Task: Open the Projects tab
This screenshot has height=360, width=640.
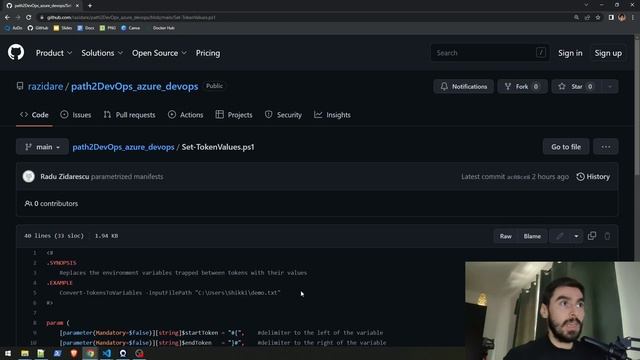Action: click(234, 115)
